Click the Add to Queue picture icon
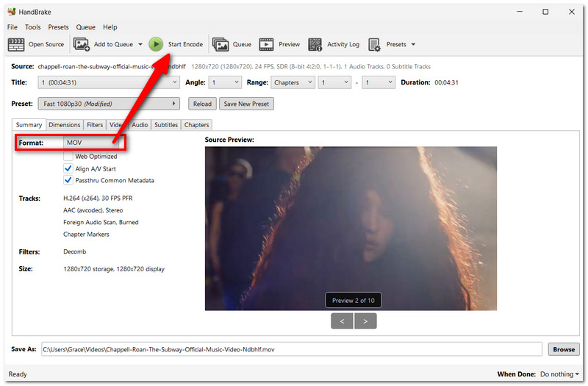 click(x=82, y=44)
